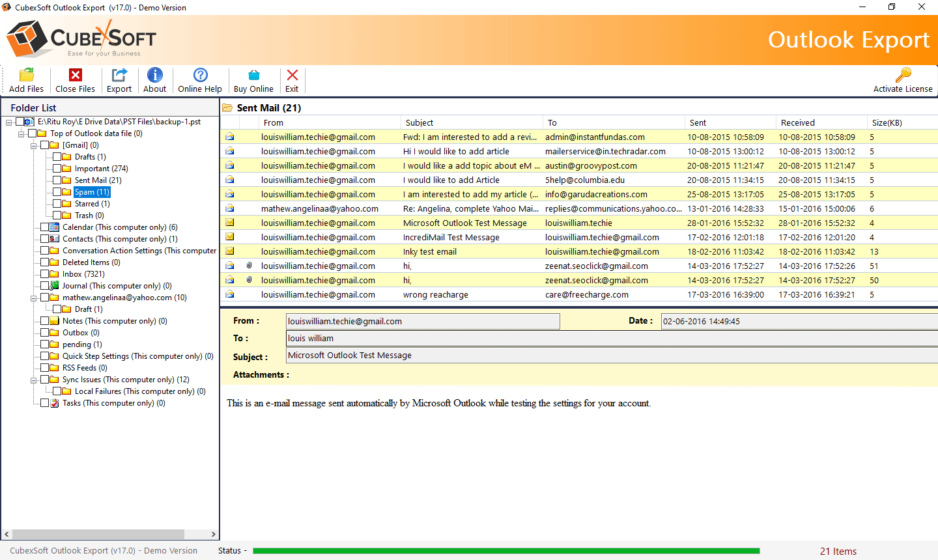Click the folder list horizontal scrollbar thumb

98,534
